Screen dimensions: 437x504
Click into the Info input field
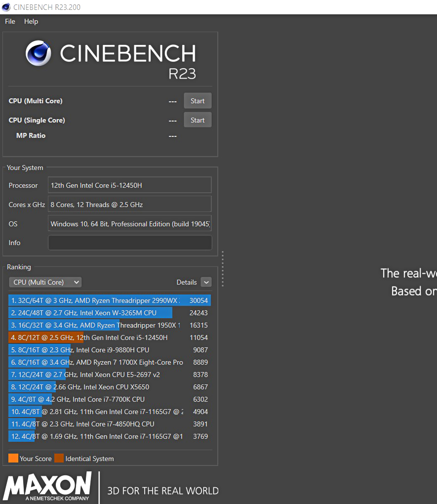[x=130, y=243]
